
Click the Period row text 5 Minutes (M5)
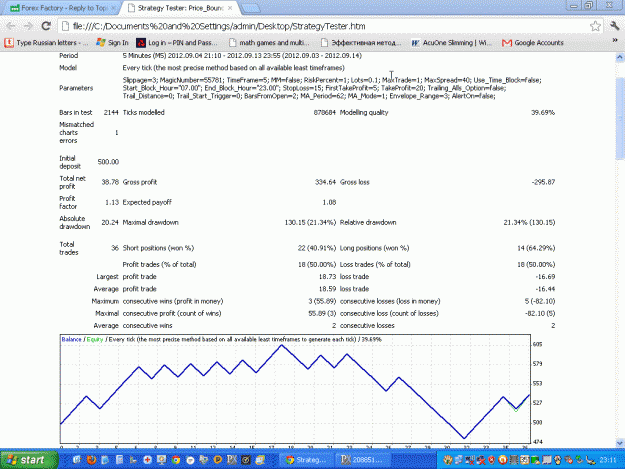[x=145, y=56]
